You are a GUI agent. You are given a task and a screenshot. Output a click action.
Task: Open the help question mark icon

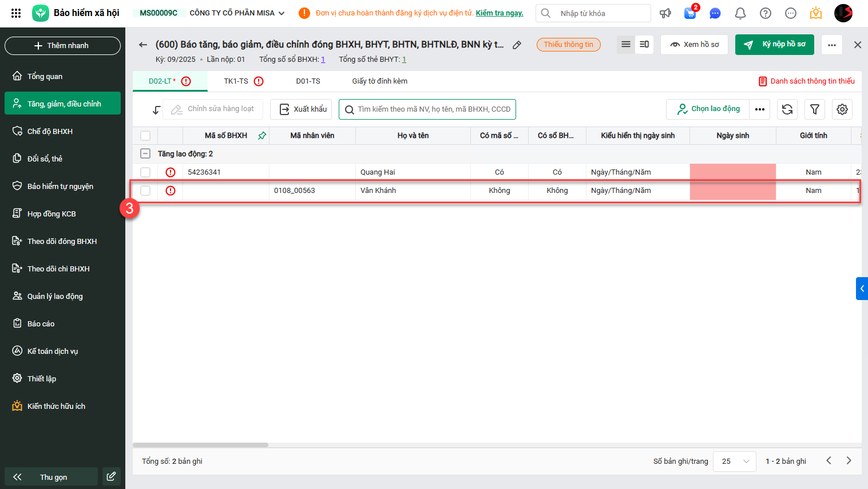(x=766, y=13)
